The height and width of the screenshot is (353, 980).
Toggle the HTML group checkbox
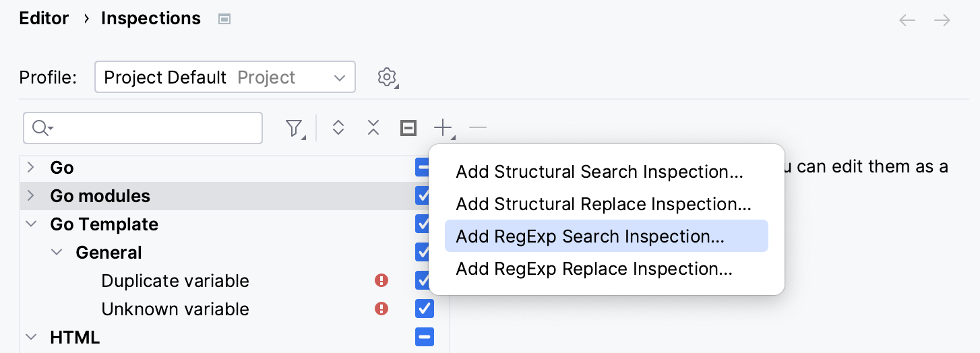pos(424,338)
